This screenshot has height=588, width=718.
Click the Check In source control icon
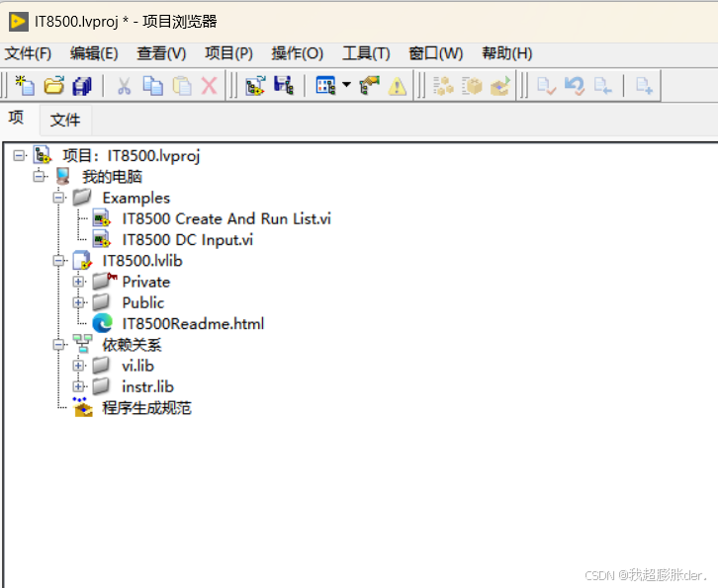(602, 86)
